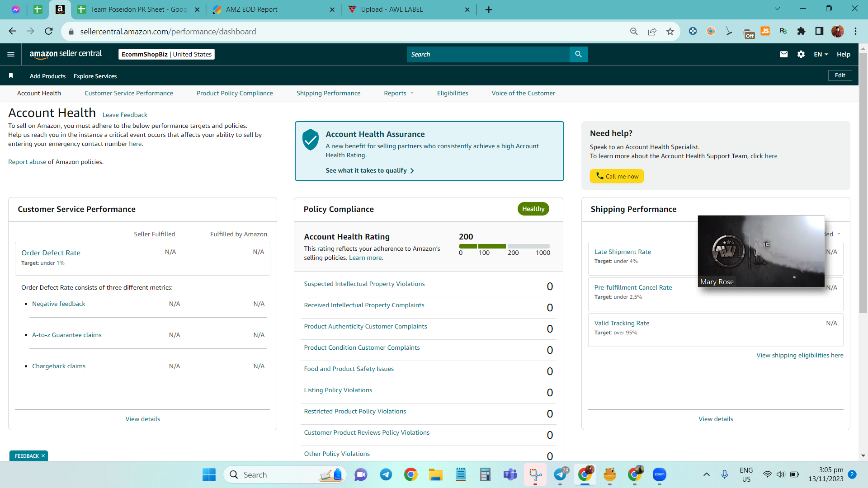Open Shipping Performance tab
Image resolution: width=868 pixels, height=488 pixels.
329,93
